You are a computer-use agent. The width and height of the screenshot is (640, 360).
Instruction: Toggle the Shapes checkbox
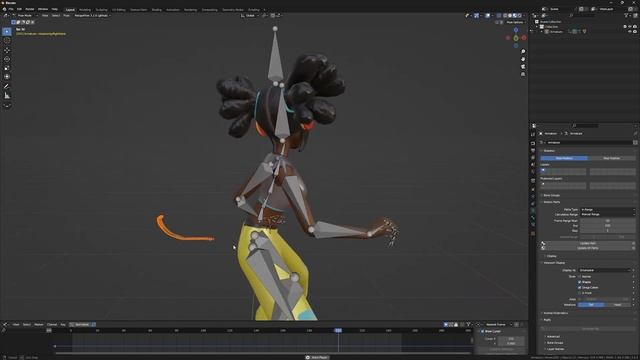[x=579, y=282]
